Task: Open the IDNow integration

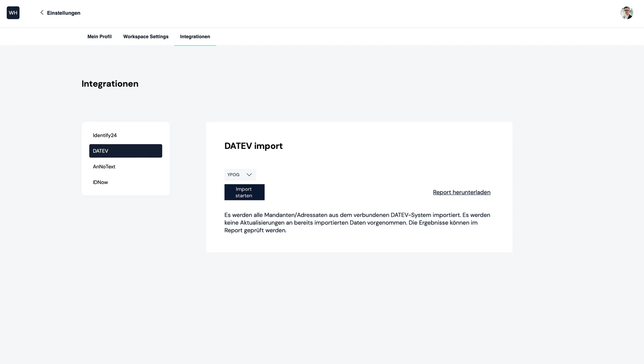Action: (x=125, y=182)
